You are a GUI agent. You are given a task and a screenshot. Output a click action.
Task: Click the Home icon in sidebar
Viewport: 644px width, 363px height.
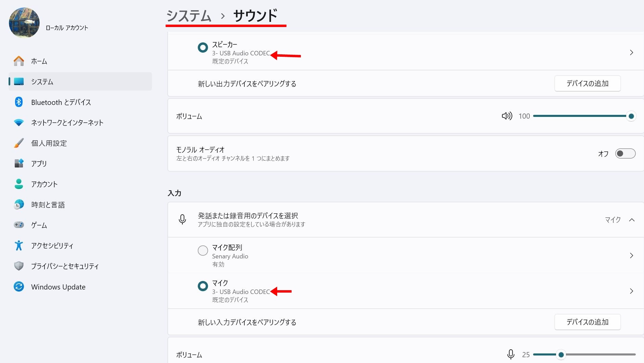19,61
